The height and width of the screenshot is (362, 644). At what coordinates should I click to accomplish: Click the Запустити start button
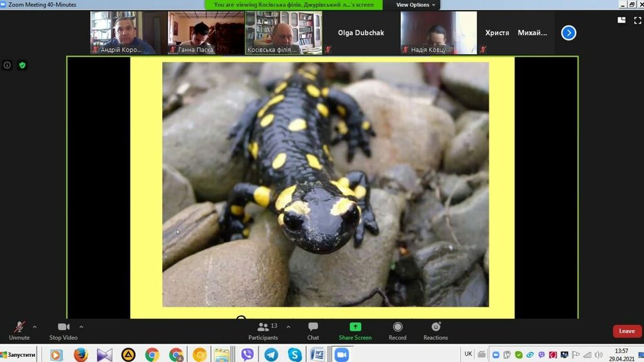[x=20, y=355]
